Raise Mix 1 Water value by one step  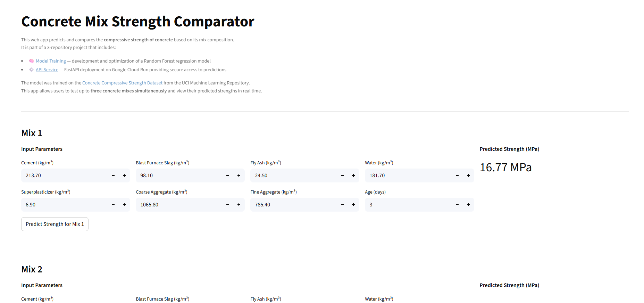pos(468,175)
